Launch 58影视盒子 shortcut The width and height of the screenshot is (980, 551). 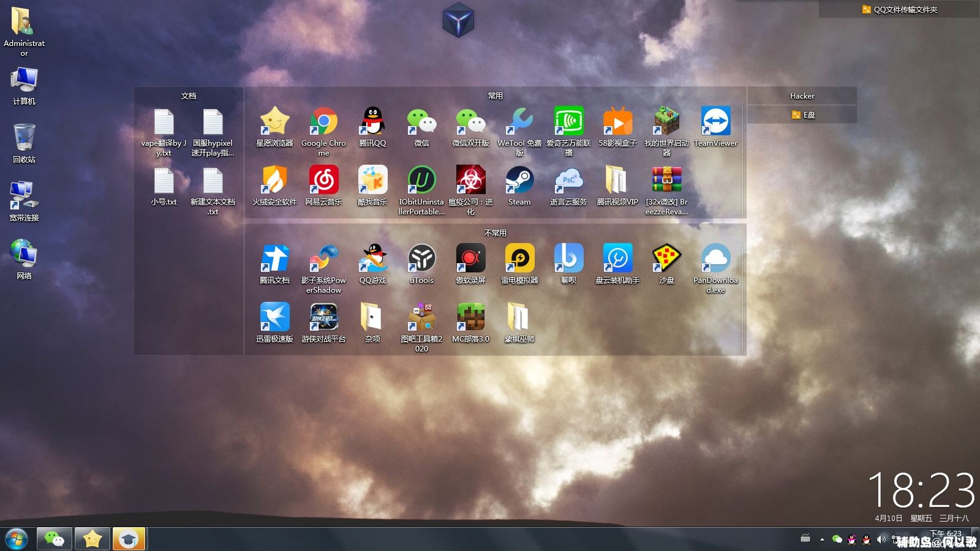pos(617,127)
